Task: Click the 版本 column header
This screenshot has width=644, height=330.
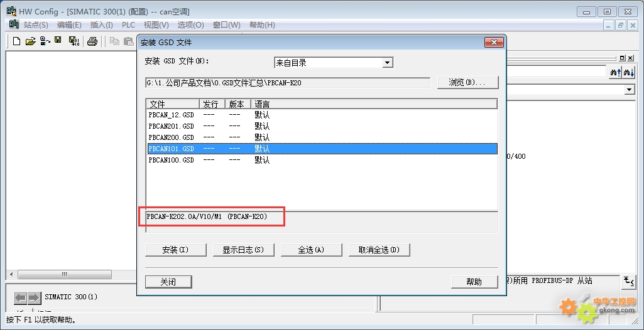Action: pyautogui.click(x=237, y=104)
